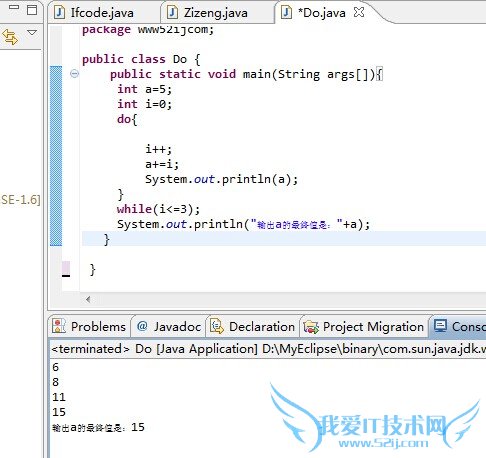
Task: Click the Declaration tab icon
Action: (217, 326)
